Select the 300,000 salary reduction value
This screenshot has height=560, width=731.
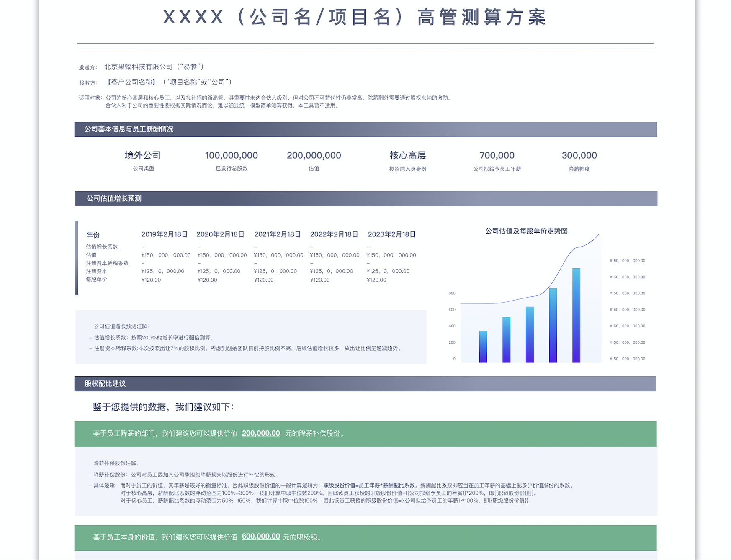[x=579, y=155]
